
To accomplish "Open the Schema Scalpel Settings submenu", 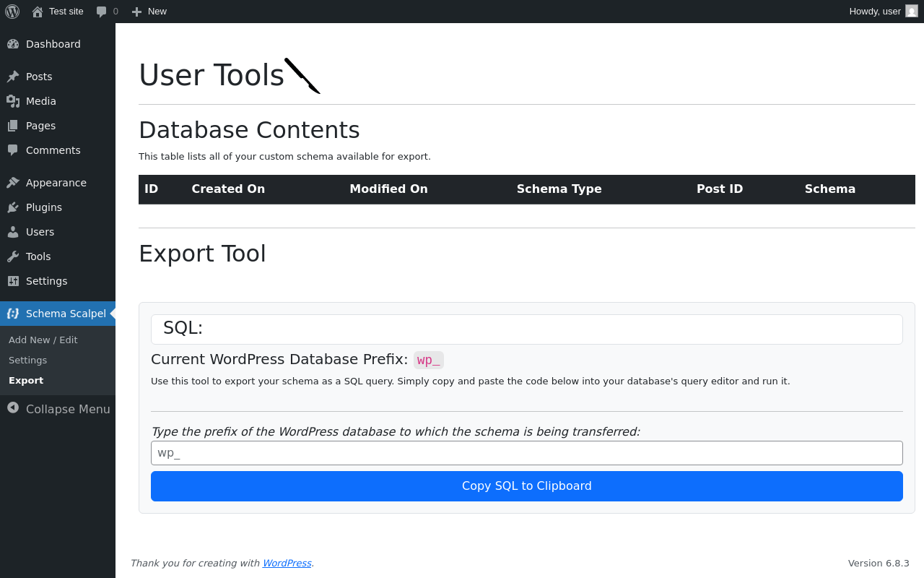I will 27,360.
